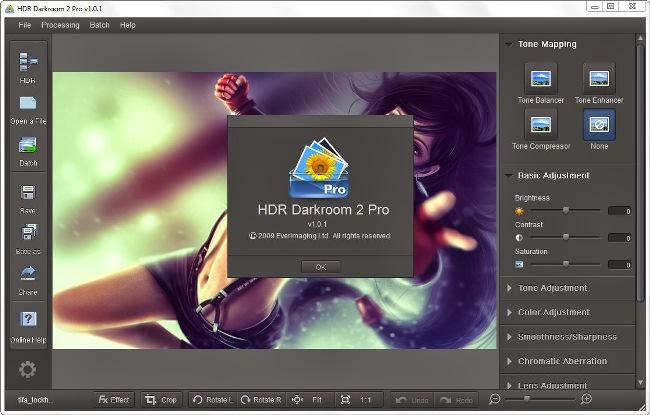Rotate image left with Rotate L
The height and width of the screenshot is (415, 650).
(213, 400)
